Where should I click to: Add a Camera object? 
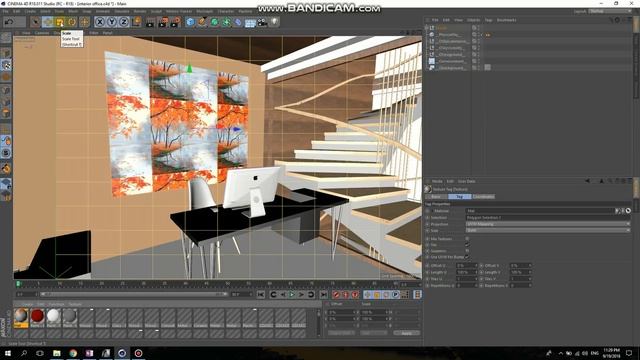(x=262, y=22)
